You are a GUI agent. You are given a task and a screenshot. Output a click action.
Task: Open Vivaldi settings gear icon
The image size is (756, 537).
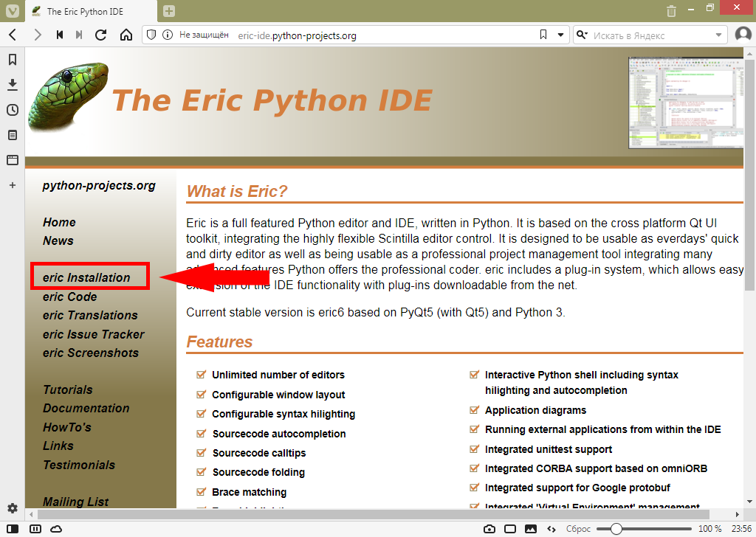point(13,508)
